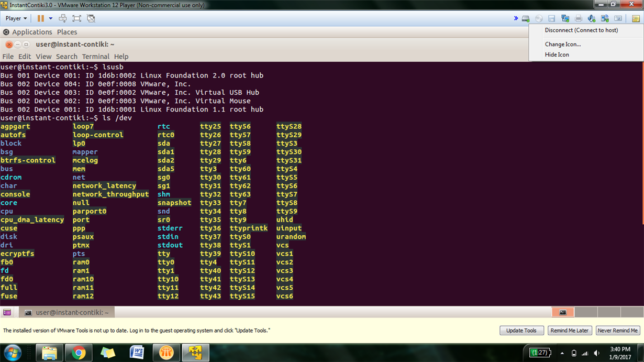
Task: Click the USB mobile device icon
Action: click(605, 19)
